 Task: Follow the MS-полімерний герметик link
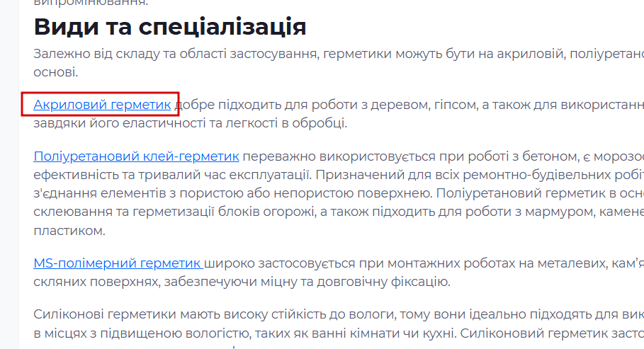[x=118, y=263]
